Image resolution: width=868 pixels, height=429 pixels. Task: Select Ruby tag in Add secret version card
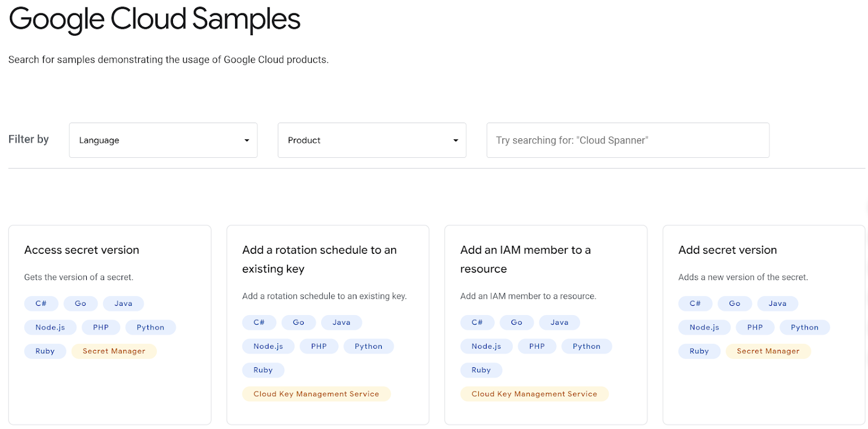point(699,351)
